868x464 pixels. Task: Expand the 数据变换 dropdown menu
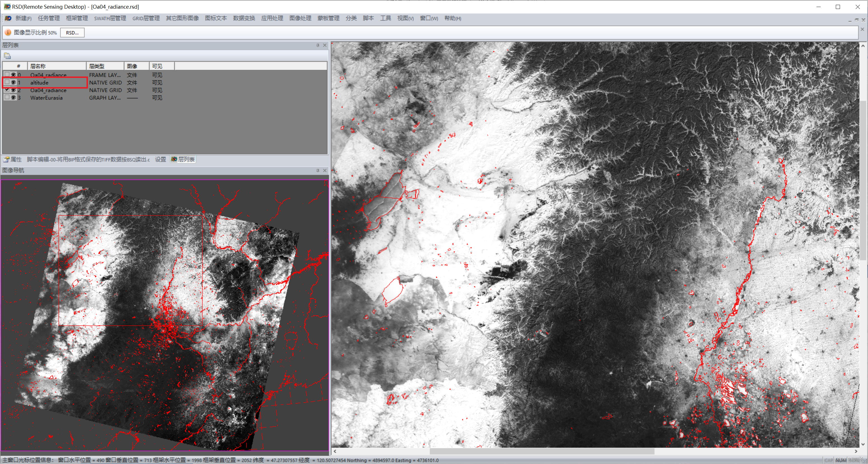(x=244, y=18)
